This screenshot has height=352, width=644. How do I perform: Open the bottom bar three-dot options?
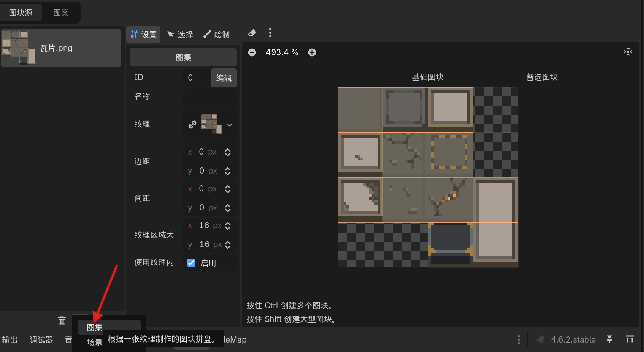519,339
